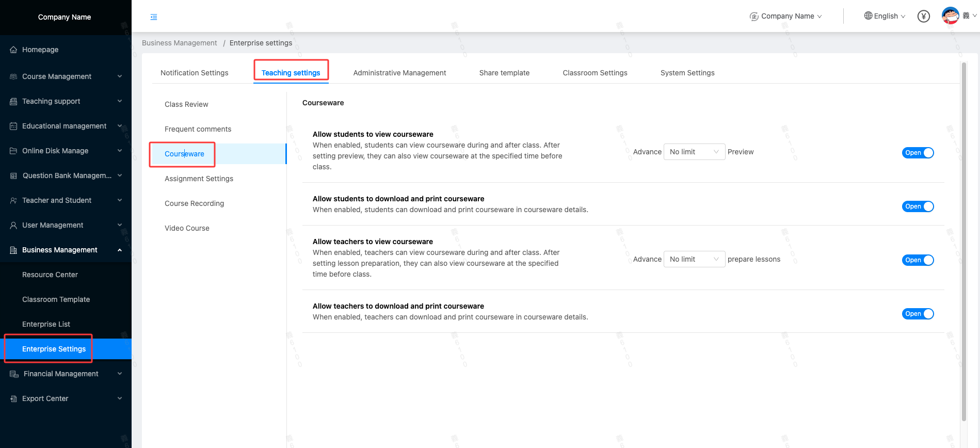Screen dimensions: 980x448
Task: Toggle off Allow students to view courseware
Action: [918, 153]
